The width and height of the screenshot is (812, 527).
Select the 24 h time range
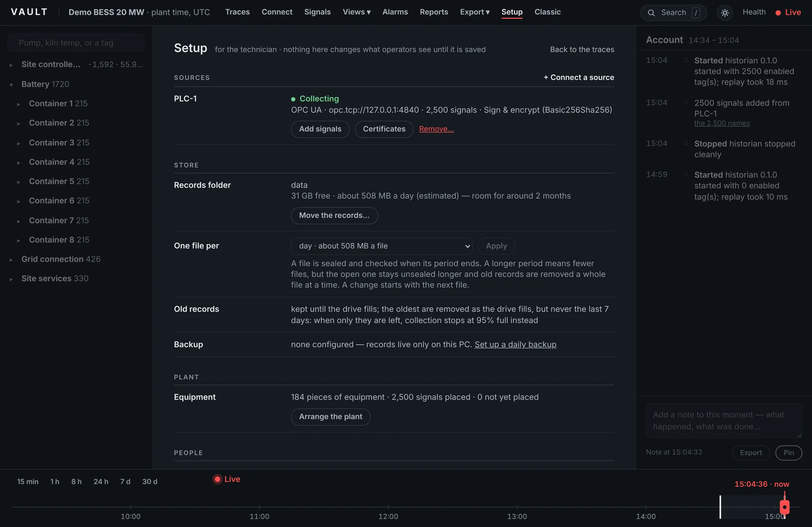(x=101, y=482)
